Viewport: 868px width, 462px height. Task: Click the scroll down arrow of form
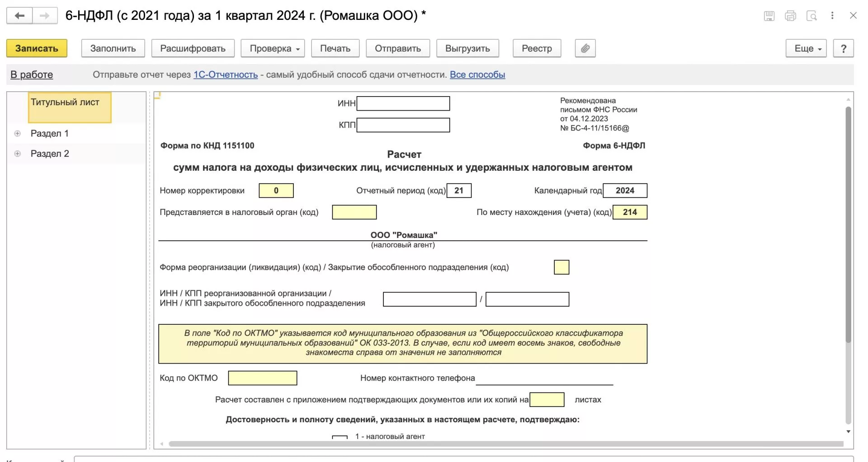click(849, 432)
